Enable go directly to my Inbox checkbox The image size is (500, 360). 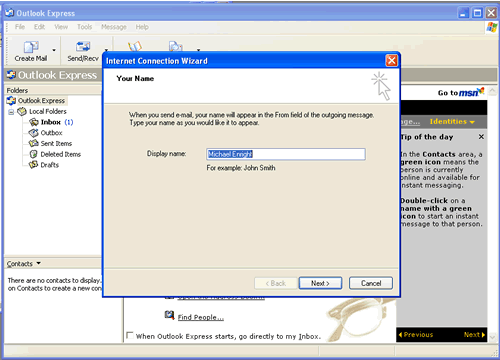(x=130, y=335)
